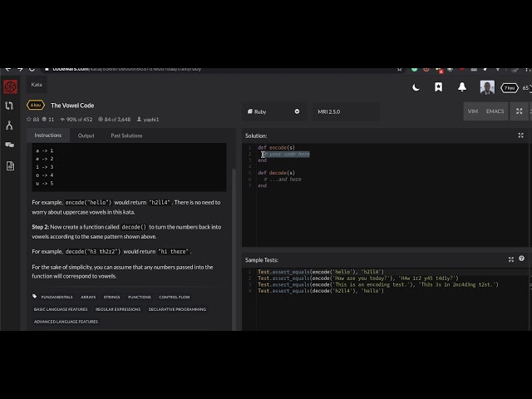Screen dimensions: 532x399
Task: Click the '90% of 452' satisfaction rating
Action: pyautogui.click(x=76, y=120)
